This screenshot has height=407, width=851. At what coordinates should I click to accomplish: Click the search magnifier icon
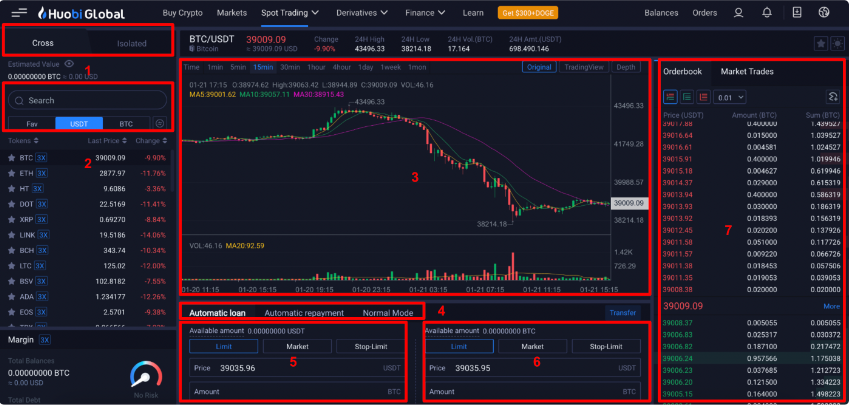click(20, 100)
